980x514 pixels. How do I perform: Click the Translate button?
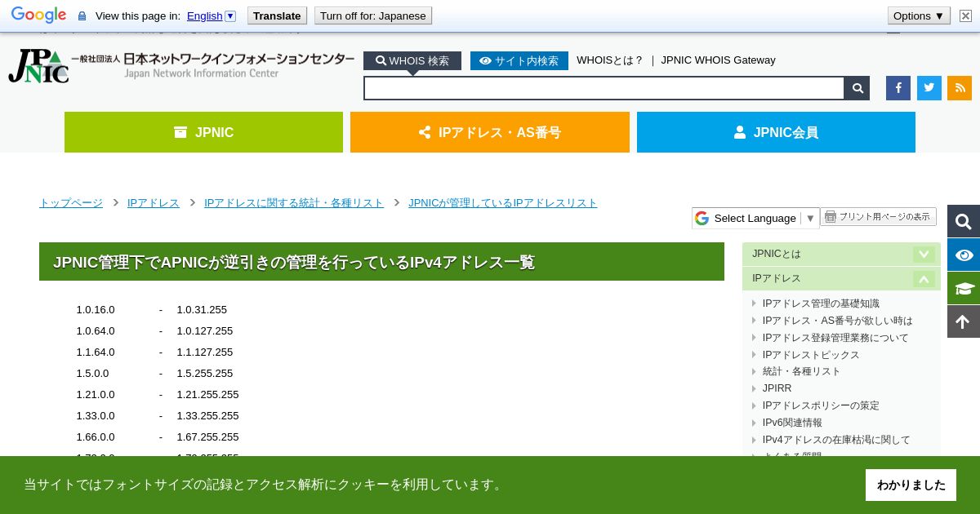click(277, 16)
